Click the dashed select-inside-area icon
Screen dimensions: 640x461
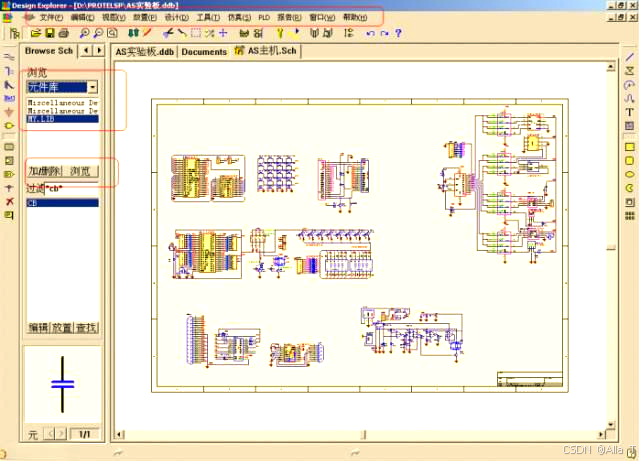pos(196,33)
